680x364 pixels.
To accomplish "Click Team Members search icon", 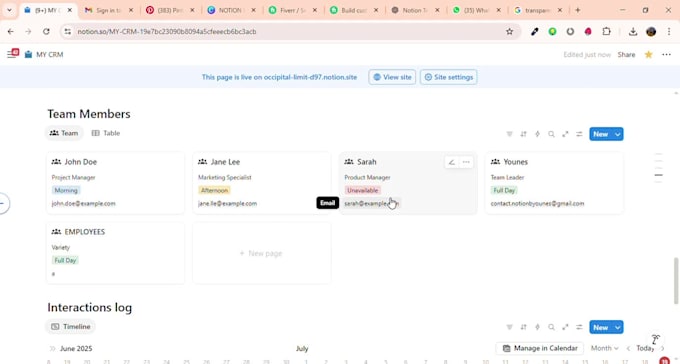I will pos(551,134).
